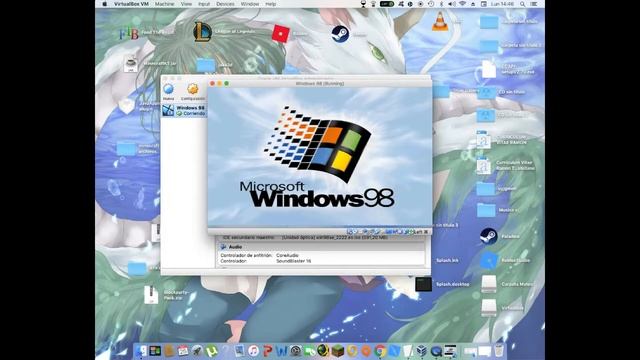Screen dimensions: 640x360
Task: Open Word from the Dock
Action: [282, 351]
